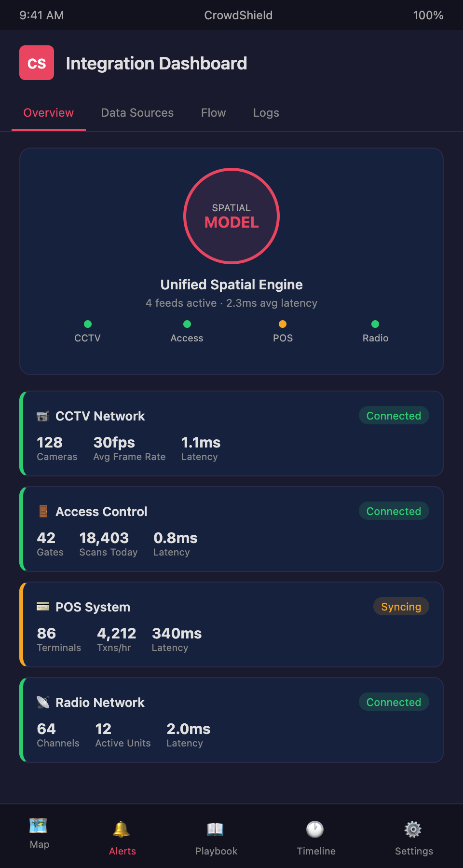The image size is (463, 868).
Task: Tap the Syncing badge on POS System
Action: [x=401, y=607]
